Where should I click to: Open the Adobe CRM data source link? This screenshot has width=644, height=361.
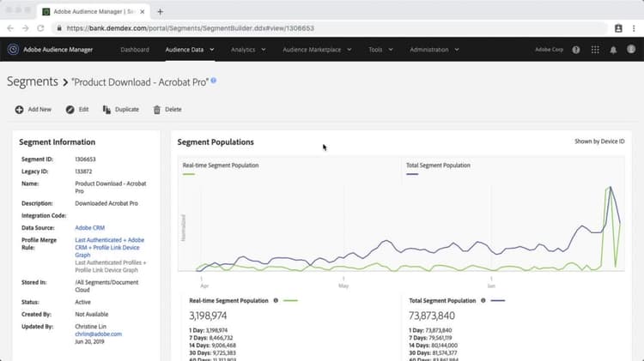89,227
